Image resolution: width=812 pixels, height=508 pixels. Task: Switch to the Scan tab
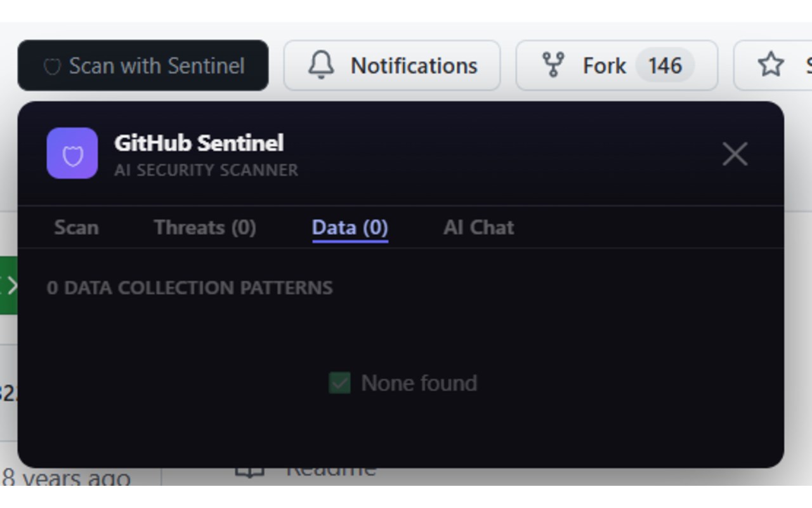[76, 227]
